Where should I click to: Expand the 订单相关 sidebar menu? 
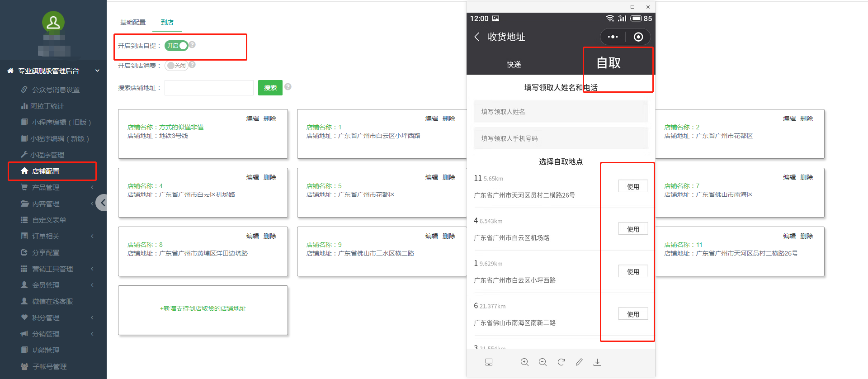coord(46,236)
